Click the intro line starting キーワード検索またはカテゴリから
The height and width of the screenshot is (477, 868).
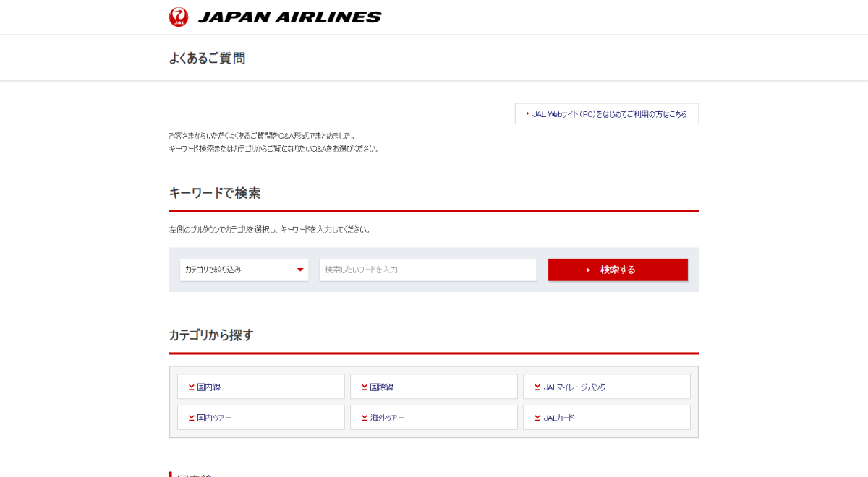tap(275, 149)
